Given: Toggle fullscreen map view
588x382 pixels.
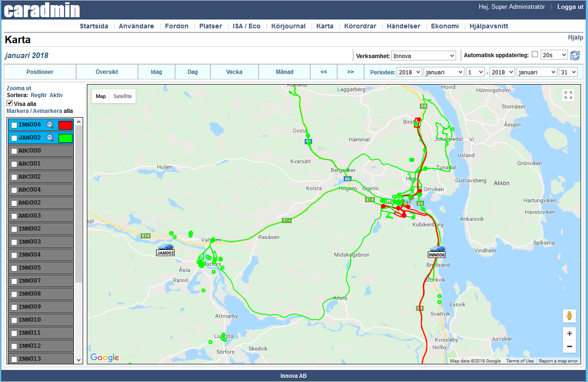Looking at the screenshot, I should (568, 95).
